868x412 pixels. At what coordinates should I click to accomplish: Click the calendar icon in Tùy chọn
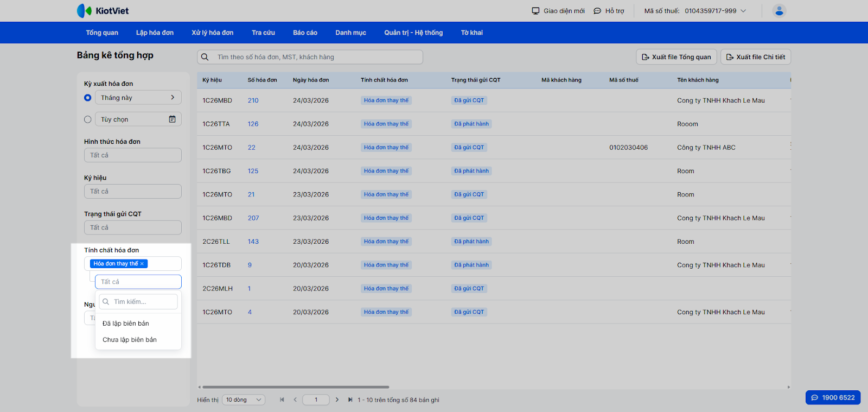(x=172, y=119)
